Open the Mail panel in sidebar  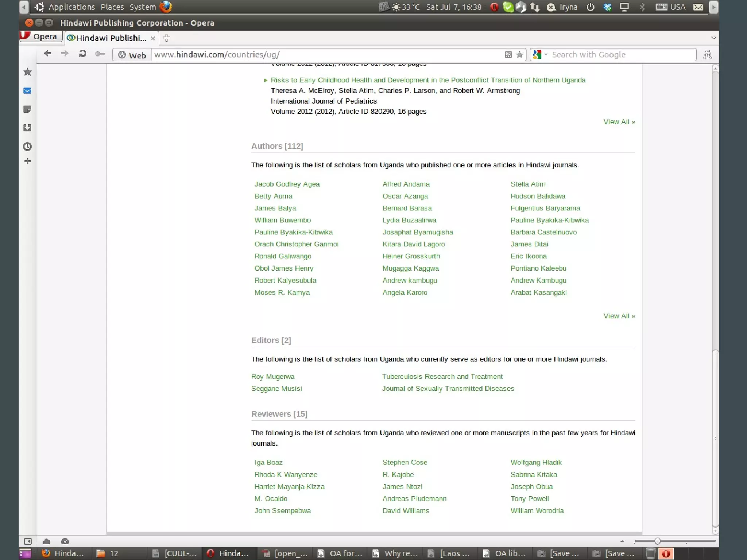pos(27,90)
